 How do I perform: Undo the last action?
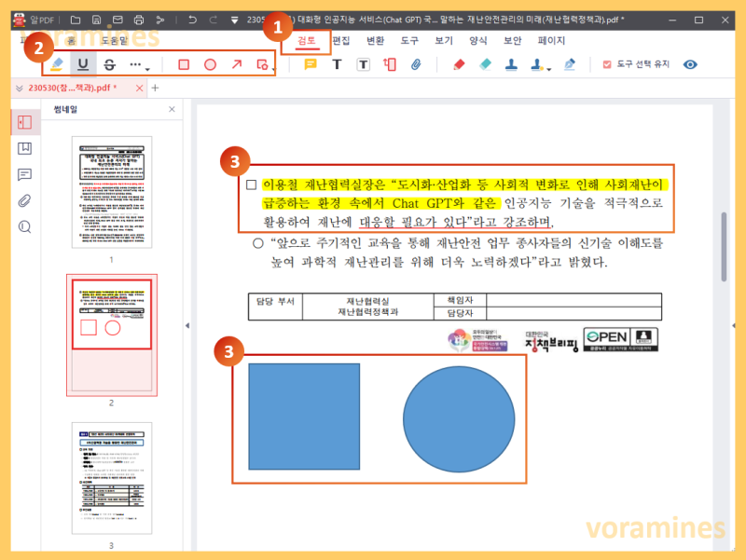coord(192,20)
